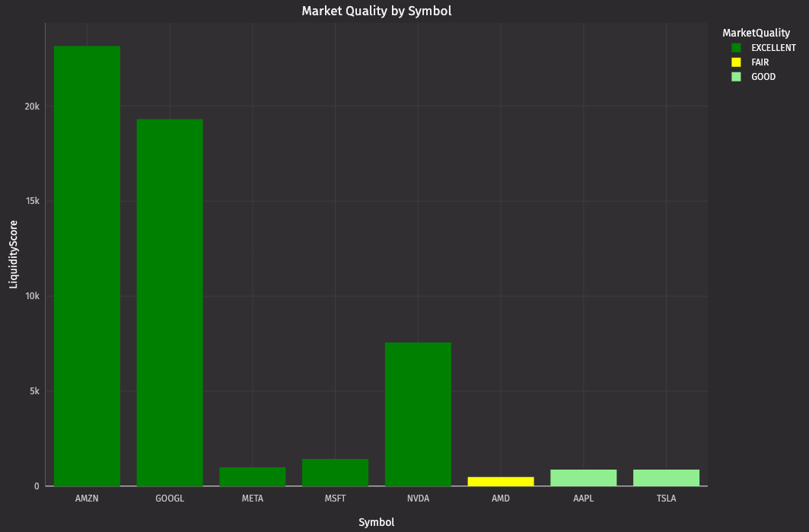
Task: Click the MarketQuality legend heading
Action: click(x=756, y=33)
